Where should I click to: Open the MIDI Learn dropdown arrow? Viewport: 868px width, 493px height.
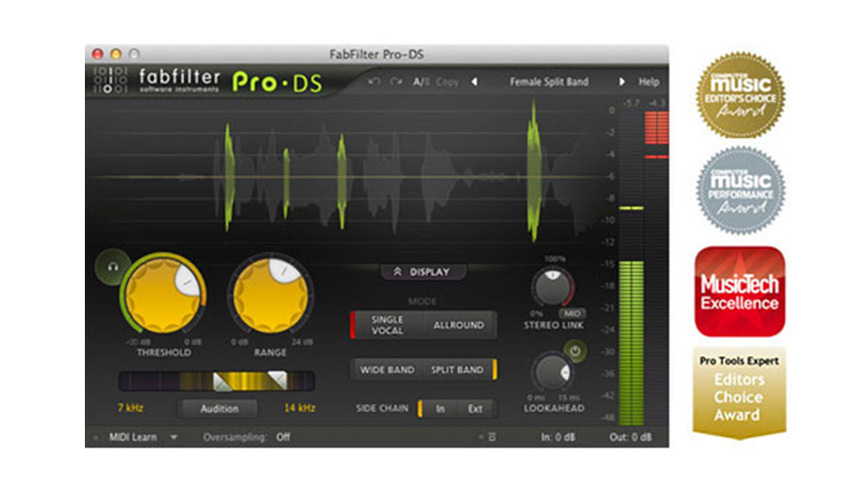coord(174,437)
